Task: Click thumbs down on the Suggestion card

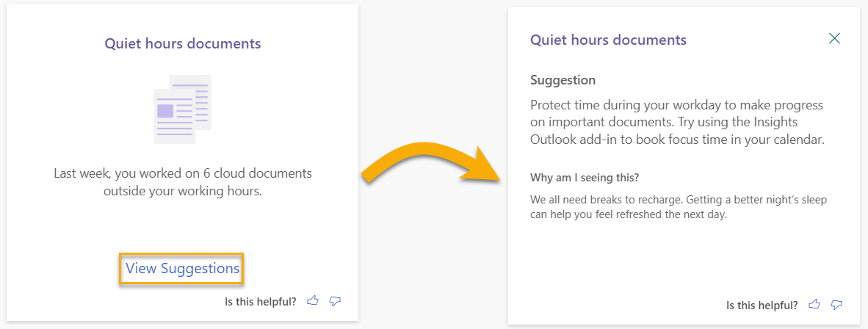Action: coord(836,304)
